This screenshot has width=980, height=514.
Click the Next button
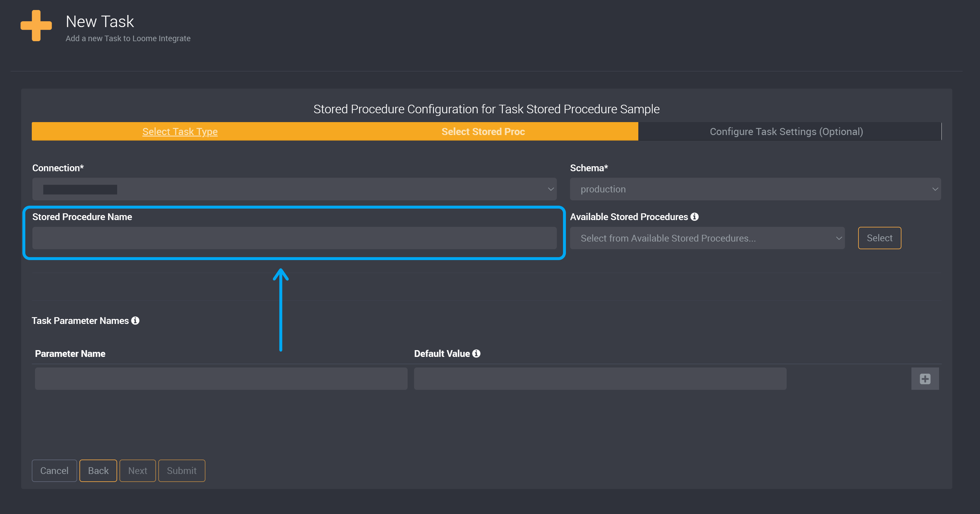137,471
